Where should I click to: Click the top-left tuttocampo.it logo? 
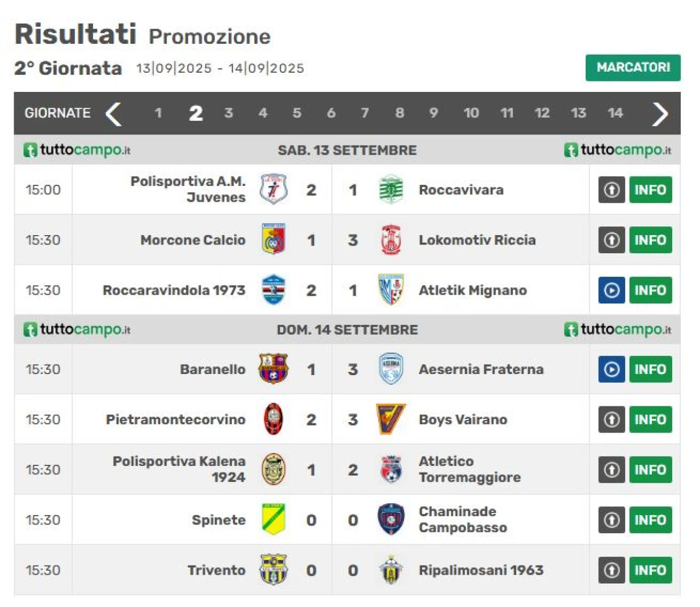[x=77, y=150]
